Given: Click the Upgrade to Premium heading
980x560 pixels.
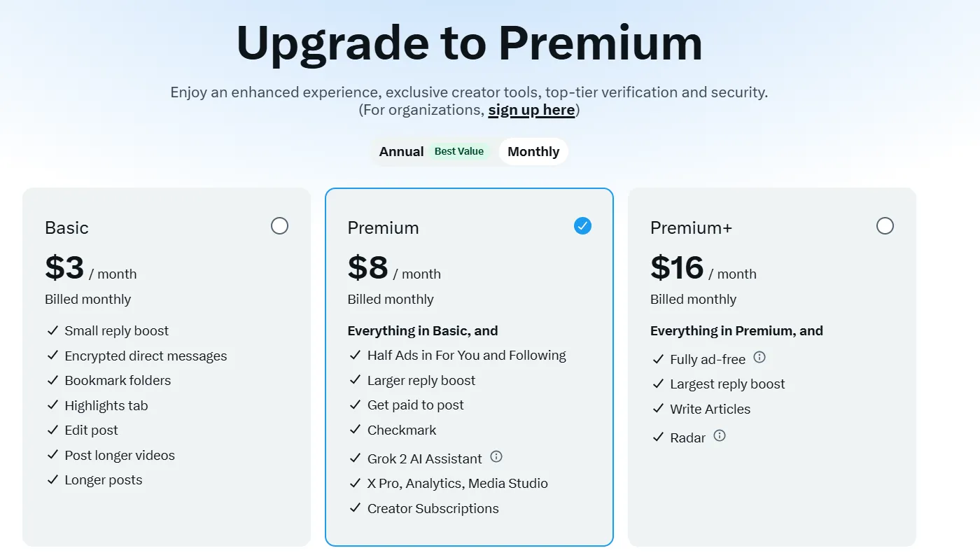Looking at the screenshot, I should (470, 43).
